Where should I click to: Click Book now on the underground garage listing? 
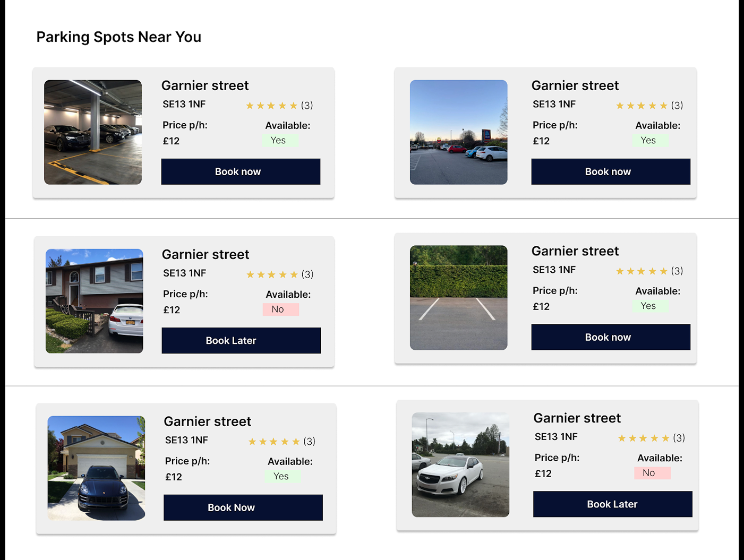[240, 171]
